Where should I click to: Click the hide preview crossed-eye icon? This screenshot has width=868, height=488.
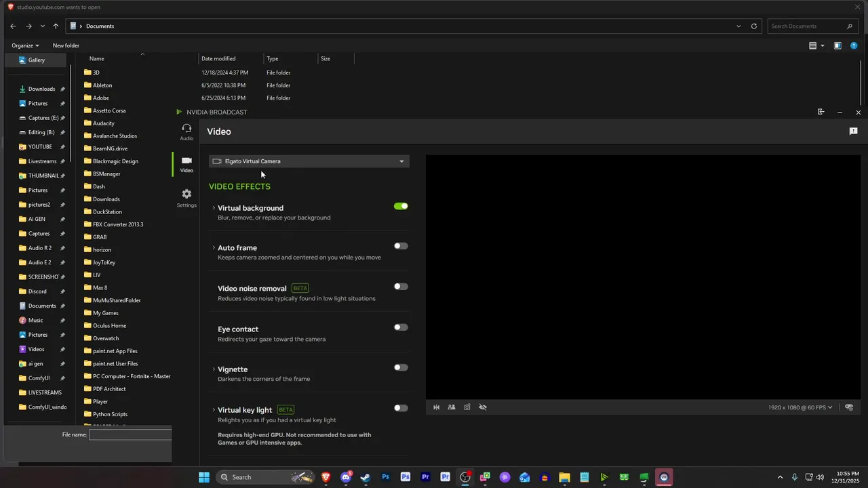483,407
